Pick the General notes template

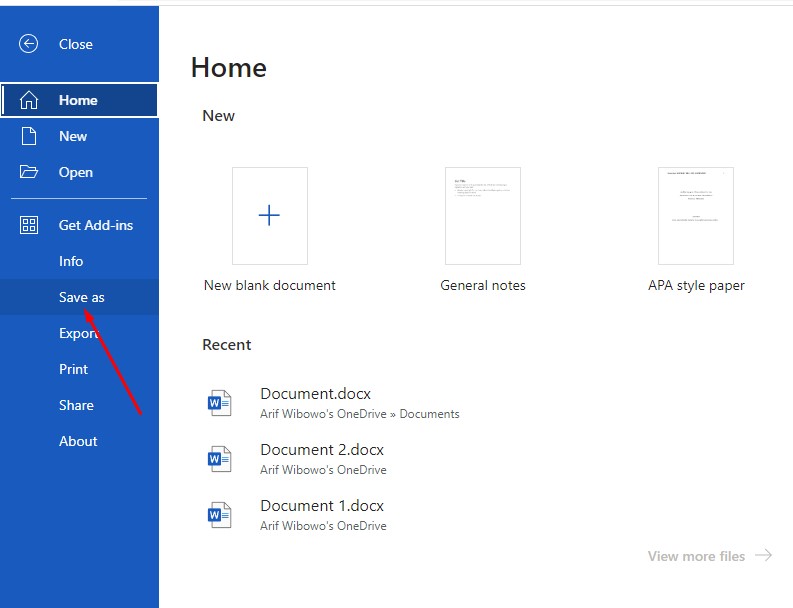(x=482, y=216)
